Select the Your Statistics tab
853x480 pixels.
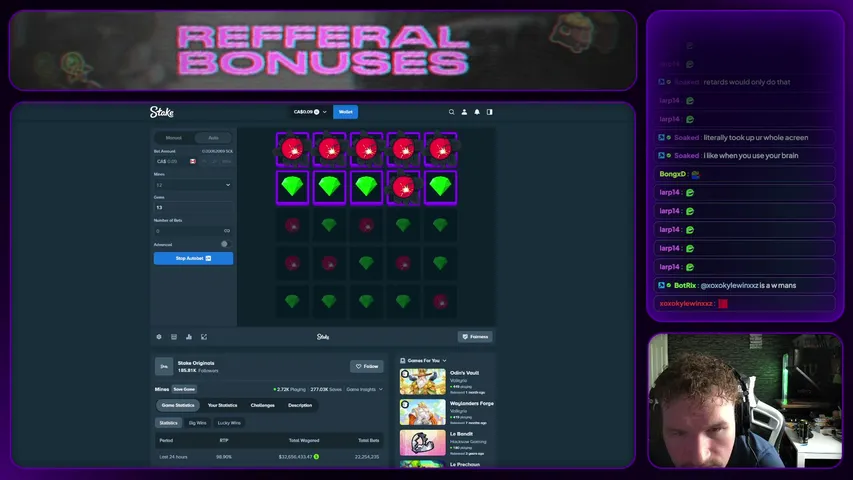pos(222,405)
